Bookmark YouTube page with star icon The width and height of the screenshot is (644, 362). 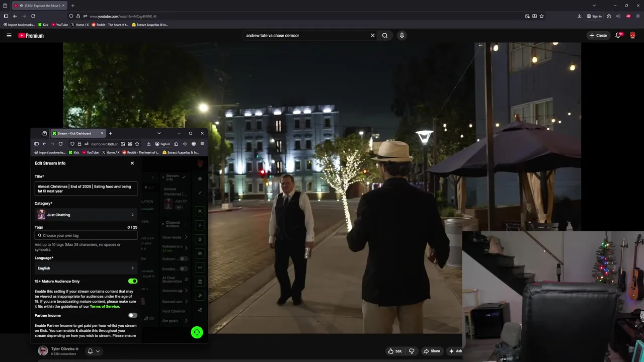(541, 16)
